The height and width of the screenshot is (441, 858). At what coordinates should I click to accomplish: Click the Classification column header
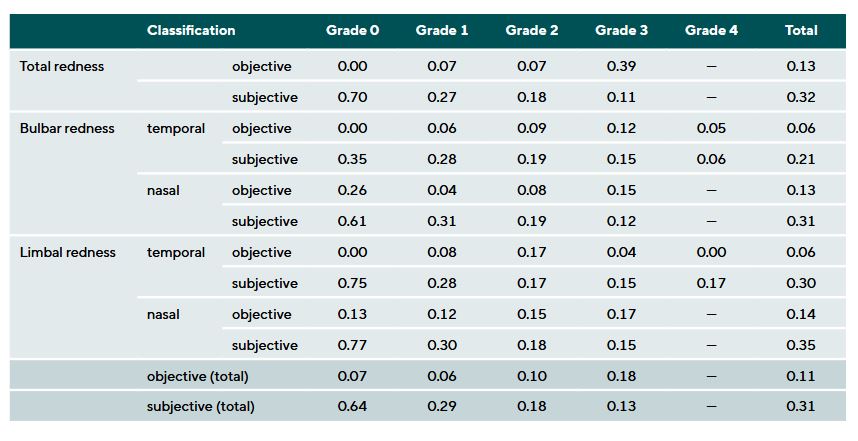coord(191,30)
